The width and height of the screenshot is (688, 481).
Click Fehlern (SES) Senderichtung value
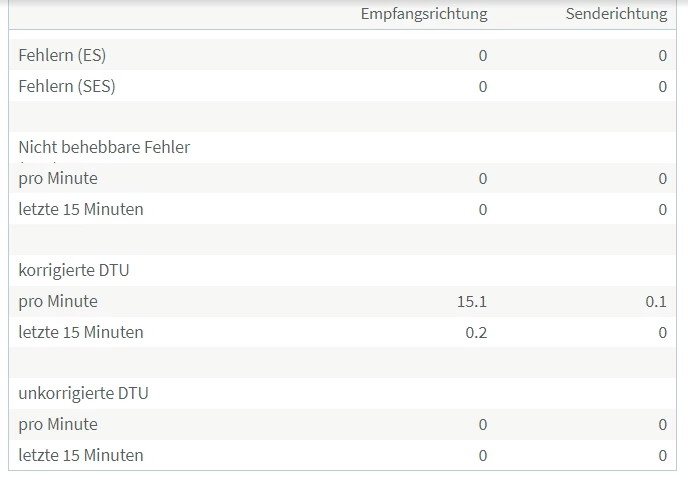pyautogui.click(x=662, y=87)
